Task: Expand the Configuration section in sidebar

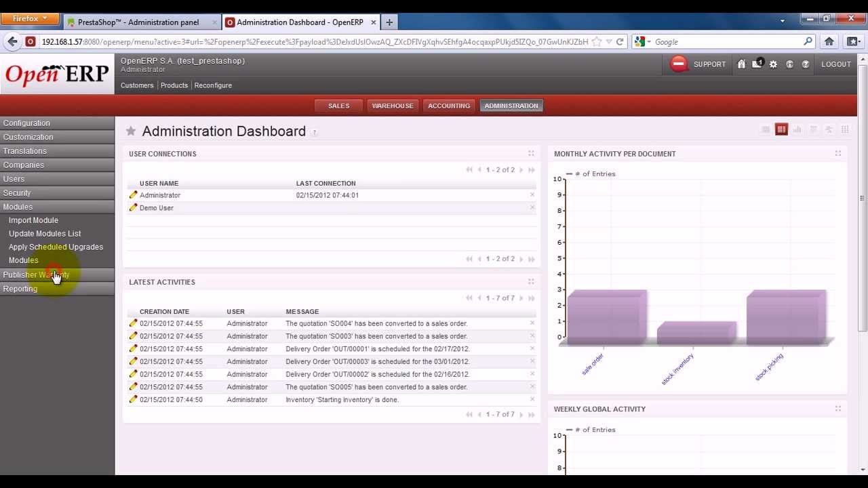Action: coord(57,123)
